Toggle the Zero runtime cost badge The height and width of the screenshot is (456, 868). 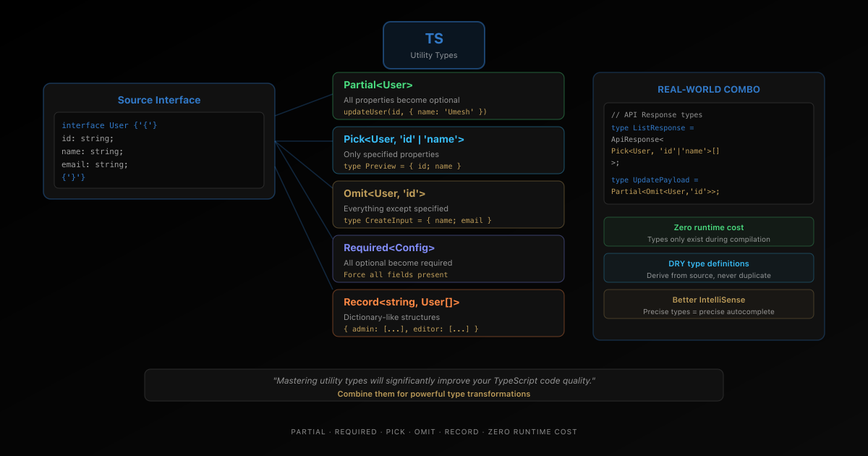708,231
